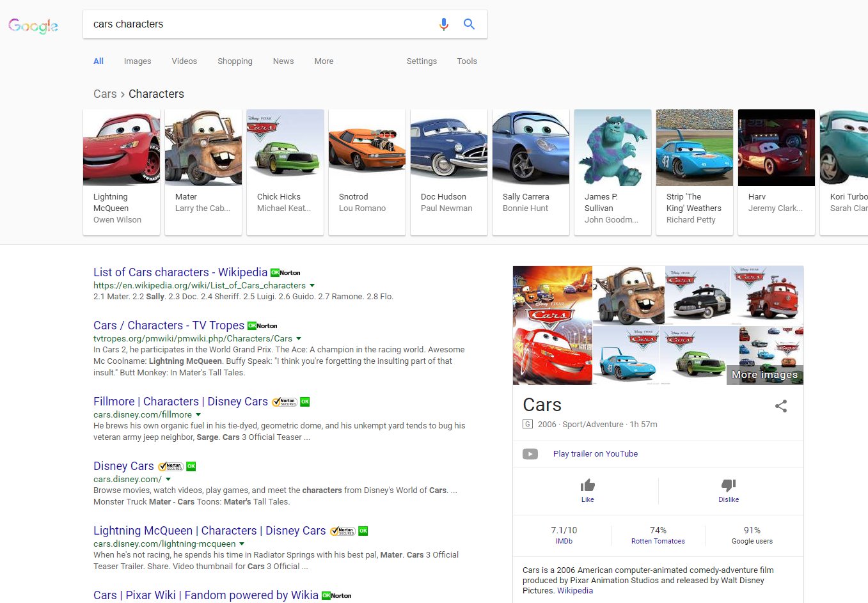The height and width of the screenshot is (603, 868).
Task: Open the red fire truck image
Action: click(x=768, y=295)
